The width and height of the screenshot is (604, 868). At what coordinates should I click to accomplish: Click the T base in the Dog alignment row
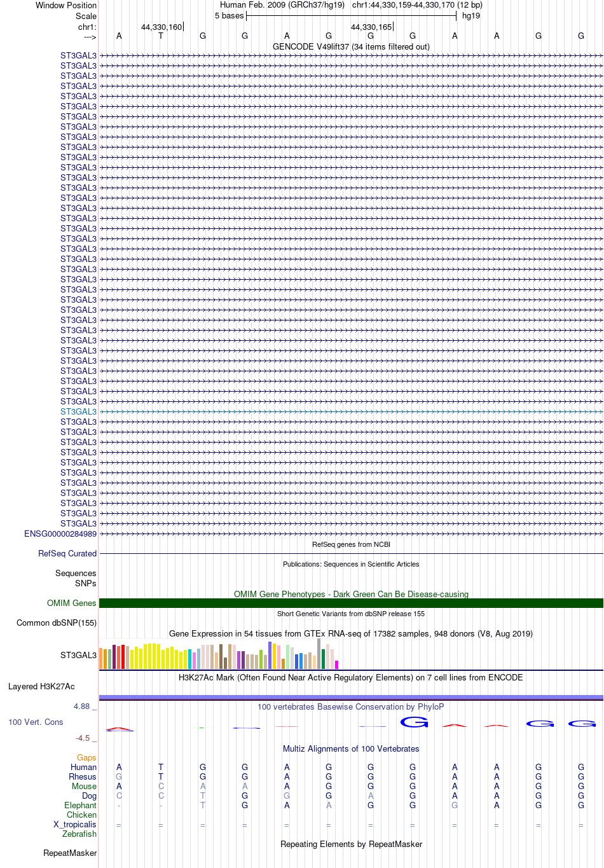click(x=203, y=796)
